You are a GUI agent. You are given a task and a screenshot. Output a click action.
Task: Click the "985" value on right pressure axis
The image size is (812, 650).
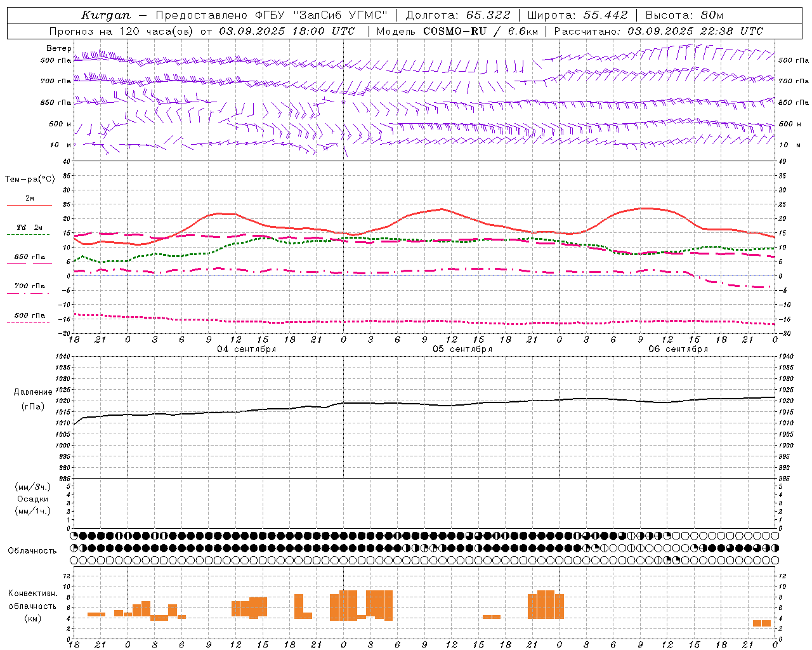click(786, 479)
